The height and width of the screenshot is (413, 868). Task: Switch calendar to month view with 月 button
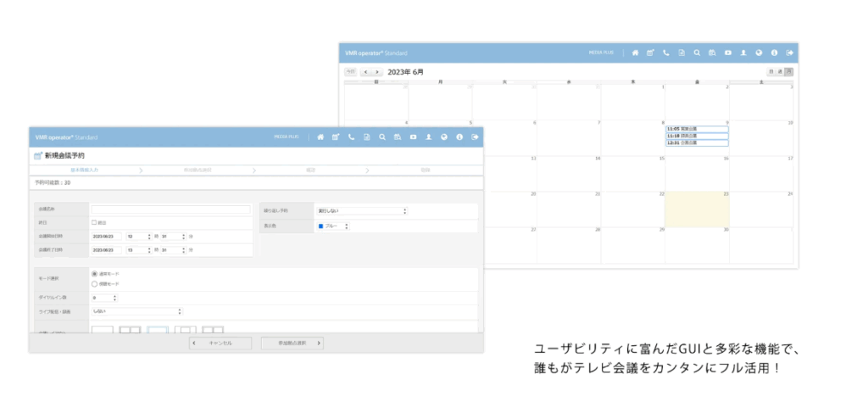point(788,72)
